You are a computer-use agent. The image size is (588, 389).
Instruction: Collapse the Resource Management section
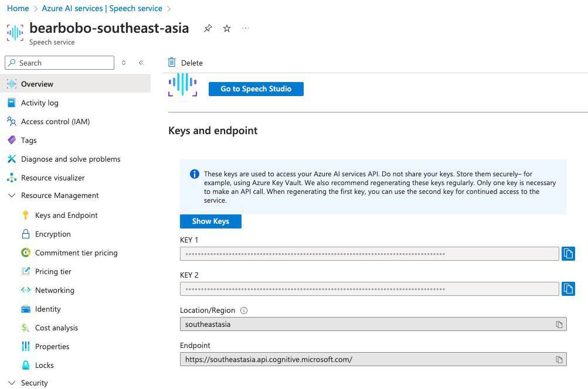coord(12,196)
